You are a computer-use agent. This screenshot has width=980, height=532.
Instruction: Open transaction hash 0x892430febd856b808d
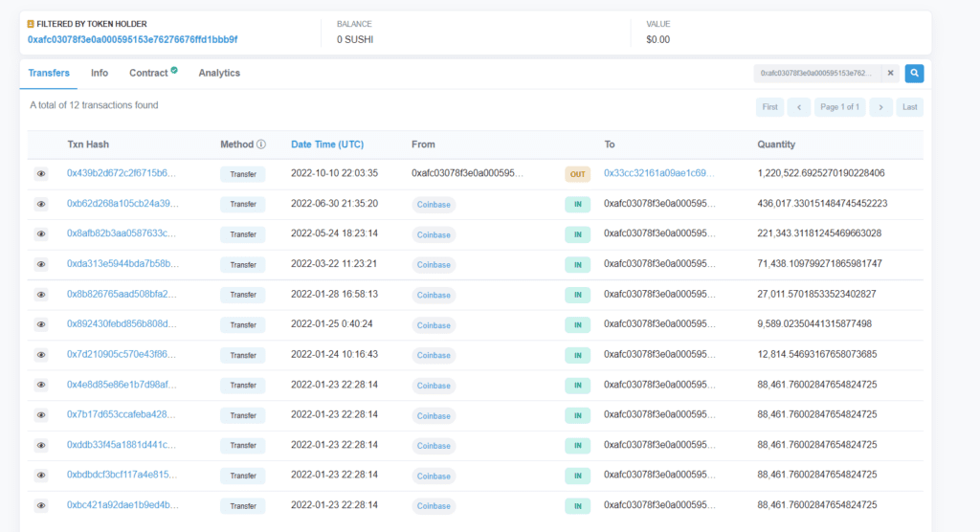[122, 323]
